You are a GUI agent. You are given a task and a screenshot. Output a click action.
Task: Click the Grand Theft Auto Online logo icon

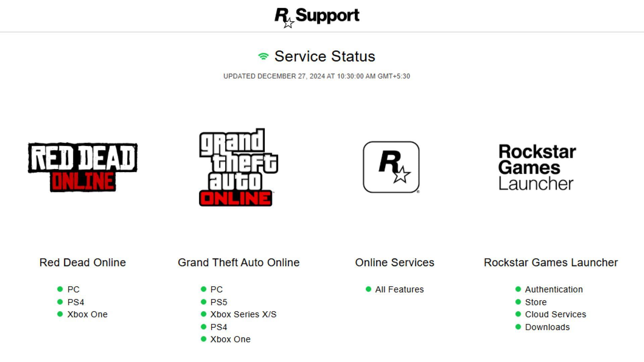[x=238, y=167]
